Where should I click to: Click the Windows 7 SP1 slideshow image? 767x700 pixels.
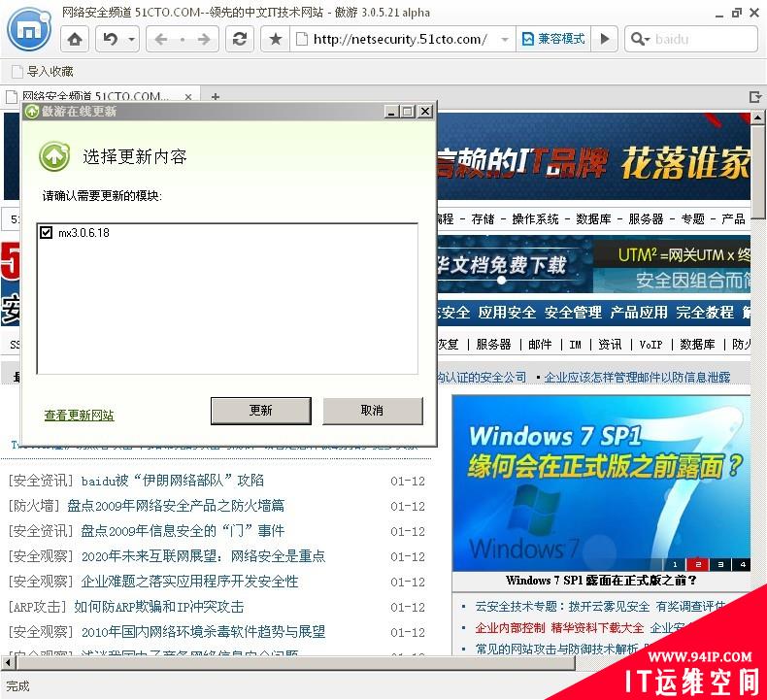(601, 483)
